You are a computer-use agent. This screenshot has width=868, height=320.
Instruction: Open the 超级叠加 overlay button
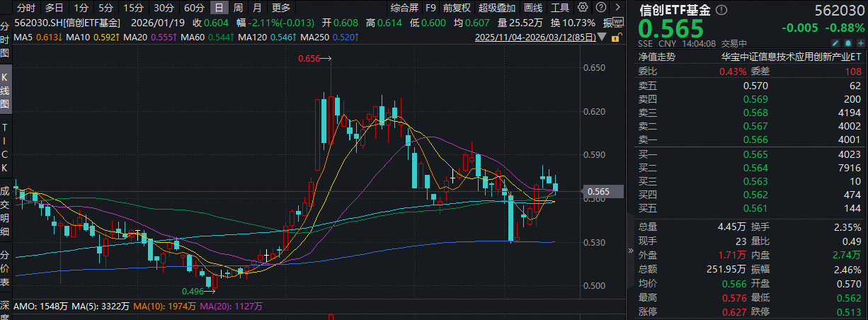point(498,8)
